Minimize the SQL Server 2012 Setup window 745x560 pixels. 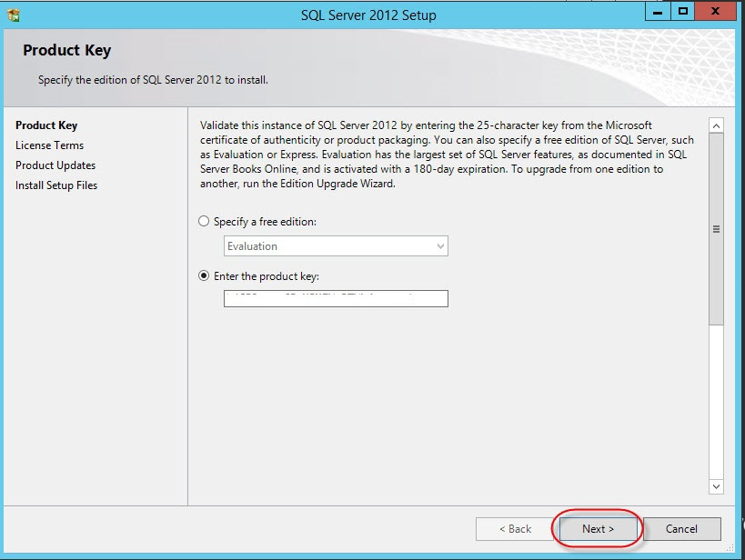659,12
